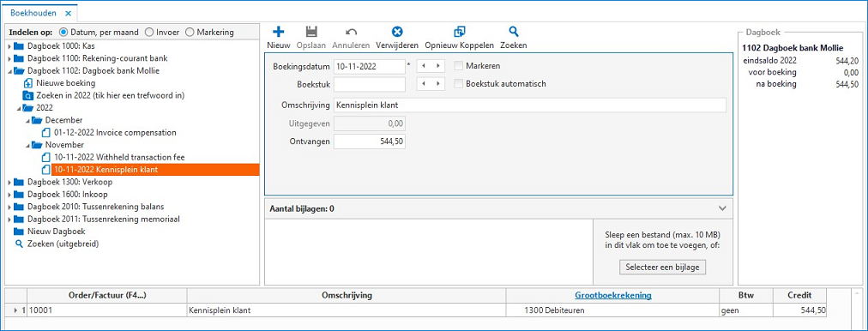Open 01-12-2022 Invoice compensation entry
868x331 pixels.
[115, 133]
